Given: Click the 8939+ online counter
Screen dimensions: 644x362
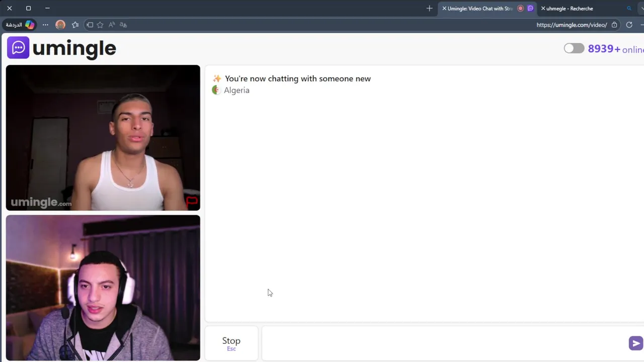Looking at the screenshot, I should pyautogui.click(x=616, y=49).
